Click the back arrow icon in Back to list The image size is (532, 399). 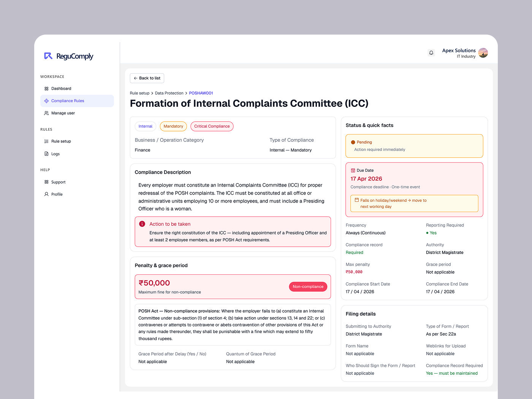coord(136,78)
